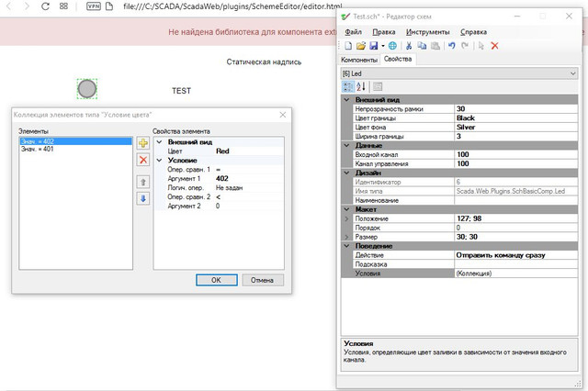Click the VPN badge in the address bar

(94, 6)
